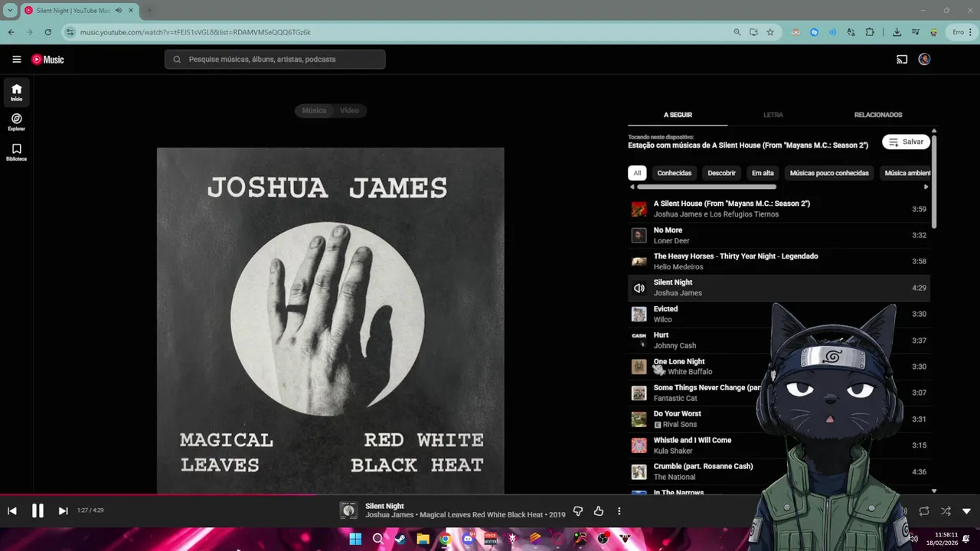This screenshot has width=980, height=551.
Task: Select the Descobrir filter chip
Action: pyautogui.click(x=721, y=173)
